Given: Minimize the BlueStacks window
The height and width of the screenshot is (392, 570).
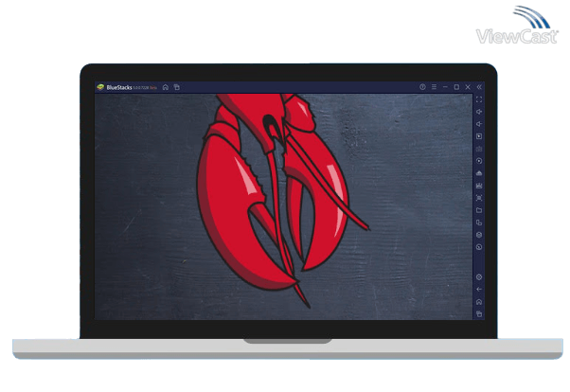Looking at the screenshot, I should coord(445,87).
